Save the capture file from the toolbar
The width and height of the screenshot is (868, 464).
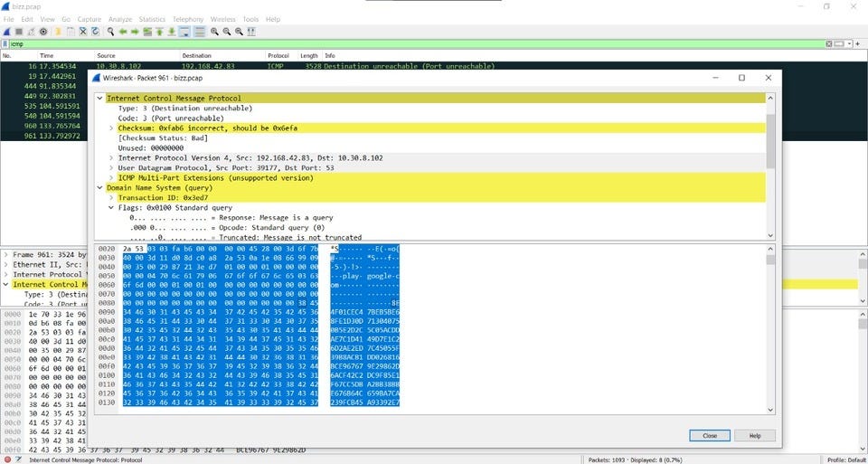71,32
